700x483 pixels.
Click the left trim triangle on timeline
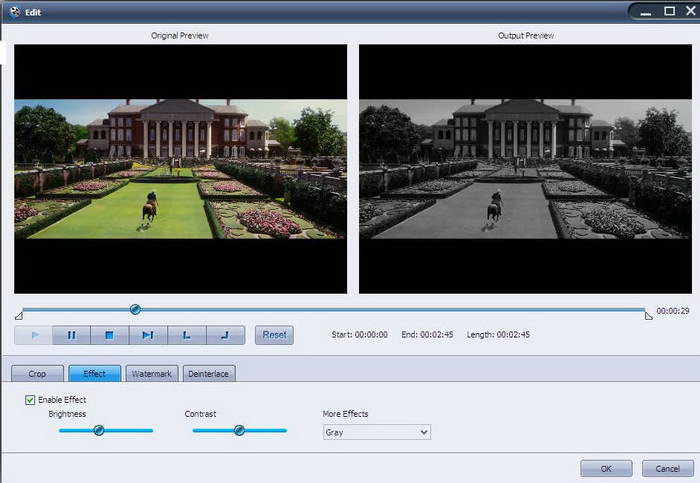pos(19,316)
